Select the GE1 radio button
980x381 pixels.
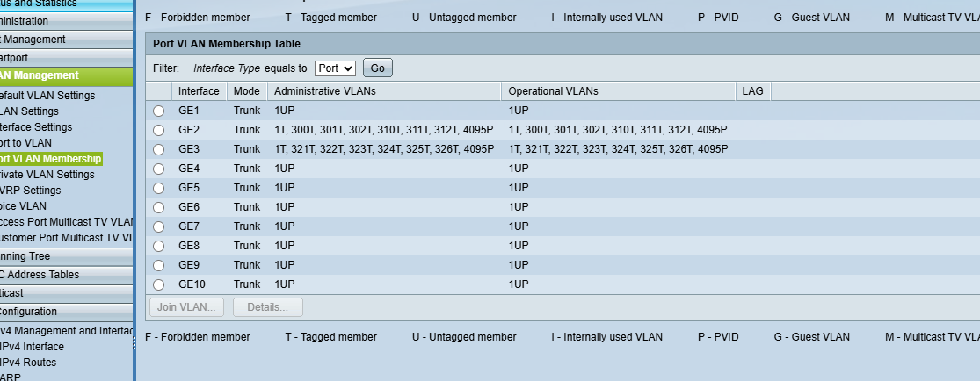point(158,111)
